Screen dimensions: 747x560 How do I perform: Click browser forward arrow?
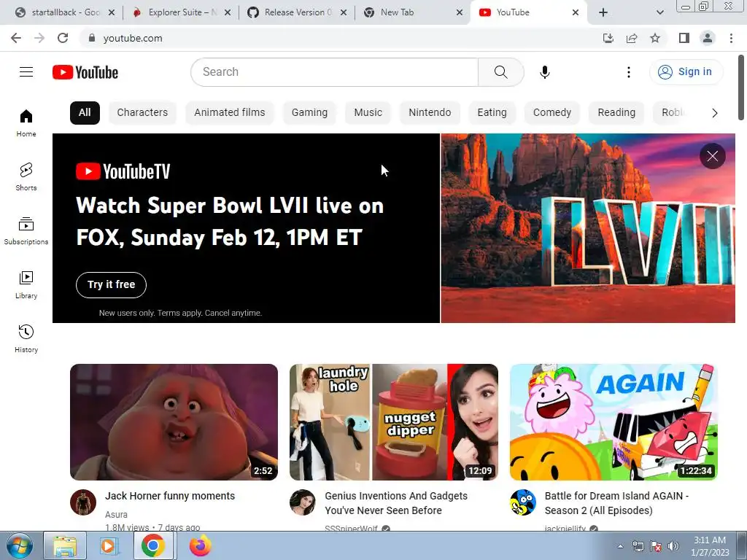[39, 38]
